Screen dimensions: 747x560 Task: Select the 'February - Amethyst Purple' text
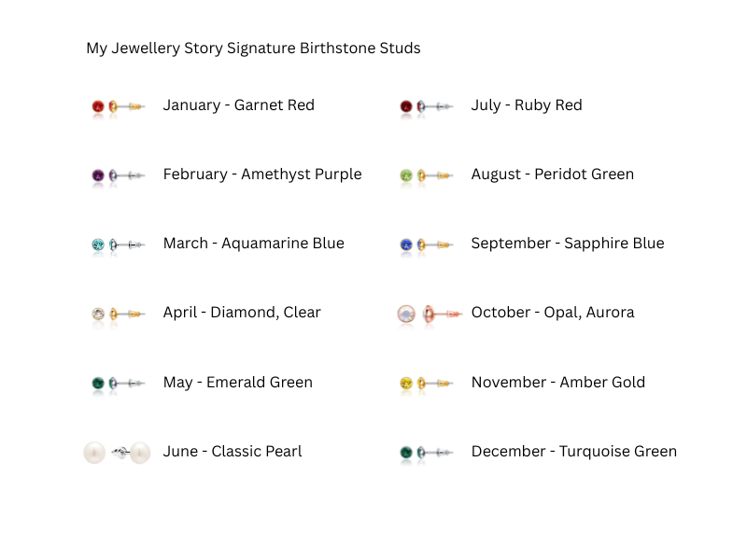[x=261, y=175]
